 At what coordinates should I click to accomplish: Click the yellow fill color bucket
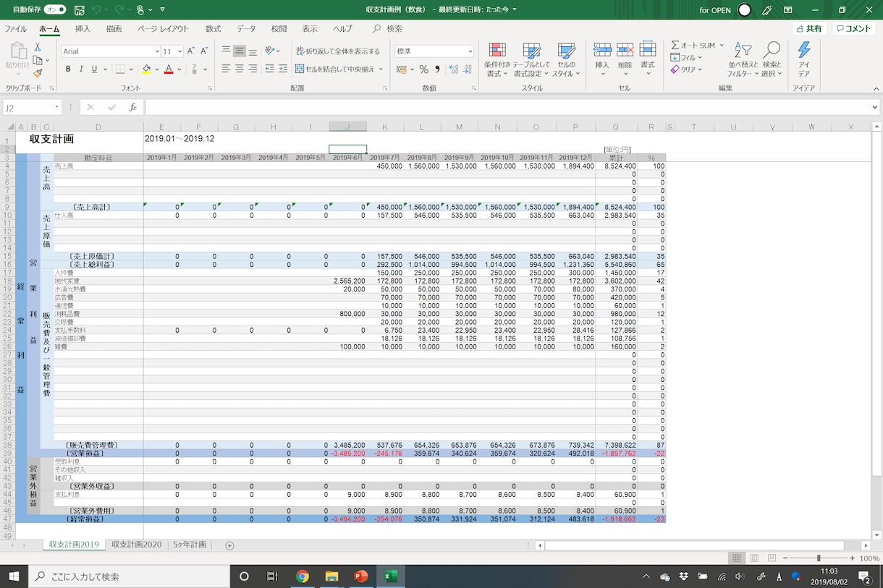[146, 69]
